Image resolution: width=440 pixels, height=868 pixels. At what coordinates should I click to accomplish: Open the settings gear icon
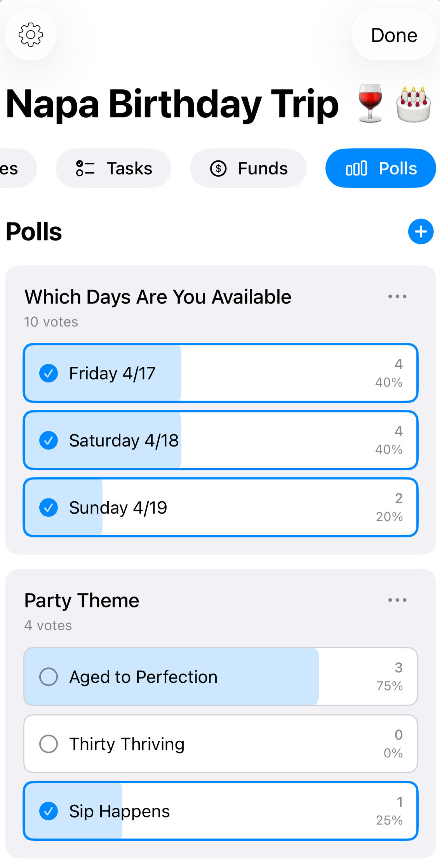[x=31, y=35]
